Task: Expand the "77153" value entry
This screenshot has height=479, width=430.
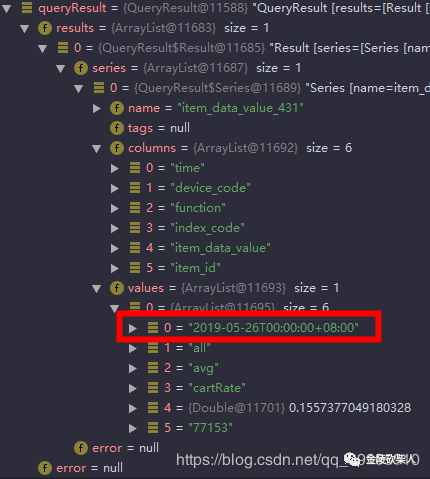Action: coord(133,428)
